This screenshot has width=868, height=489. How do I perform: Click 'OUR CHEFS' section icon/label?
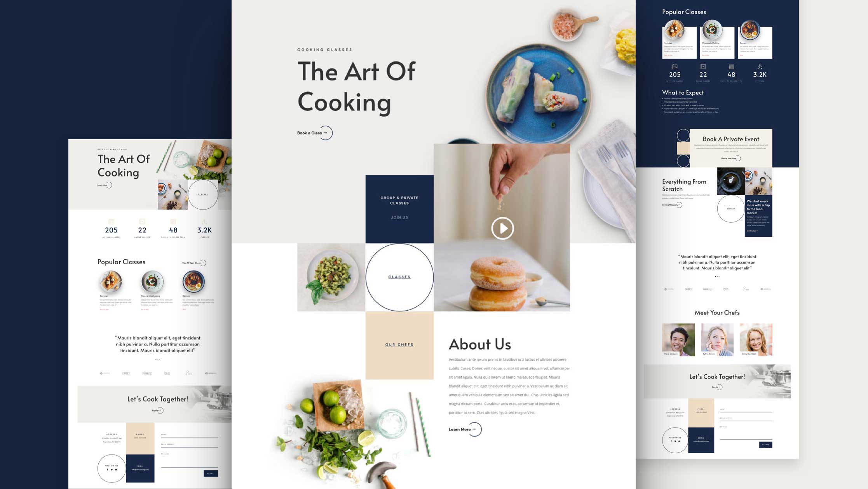tap(399, 345)
